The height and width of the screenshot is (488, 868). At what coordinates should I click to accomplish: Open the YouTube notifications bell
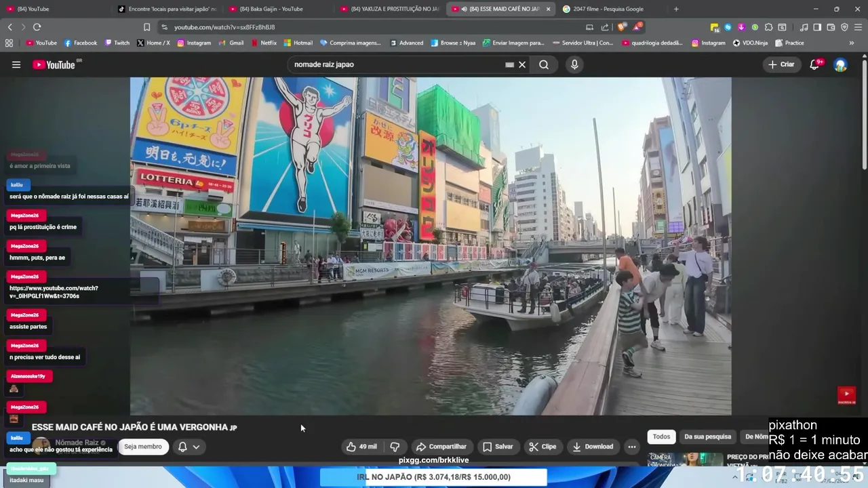pos(815,64)
